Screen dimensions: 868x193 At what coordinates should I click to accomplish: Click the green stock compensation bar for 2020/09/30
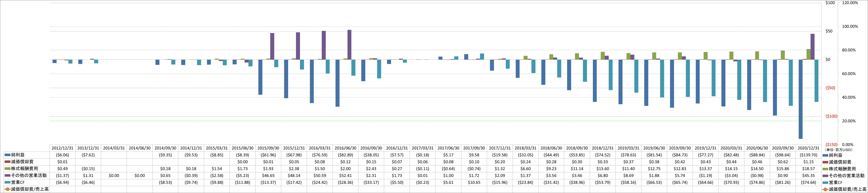(x=783, y=55)
